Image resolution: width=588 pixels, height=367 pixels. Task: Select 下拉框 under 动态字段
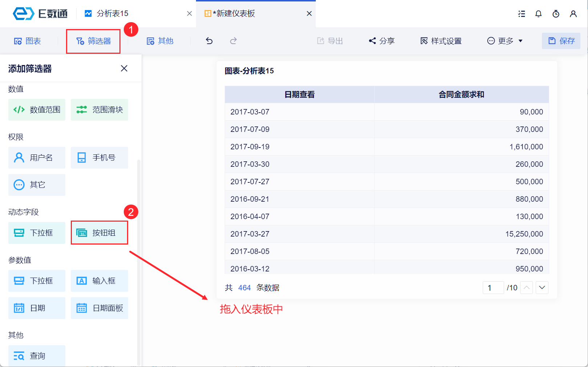click(37, 233)
